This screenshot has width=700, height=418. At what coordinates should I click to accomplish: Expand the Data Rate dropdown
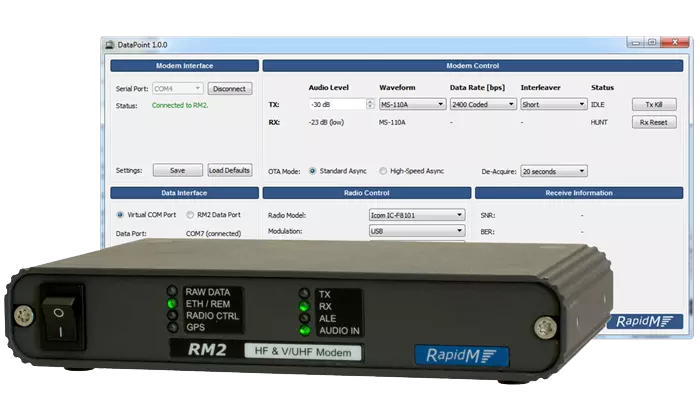483,104
